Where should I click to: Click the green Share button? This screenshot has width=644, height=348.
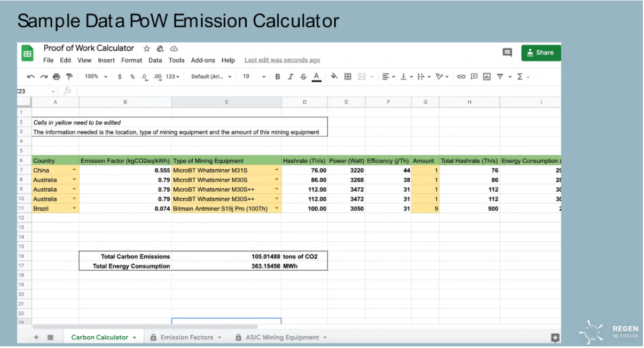pos(540,52)
